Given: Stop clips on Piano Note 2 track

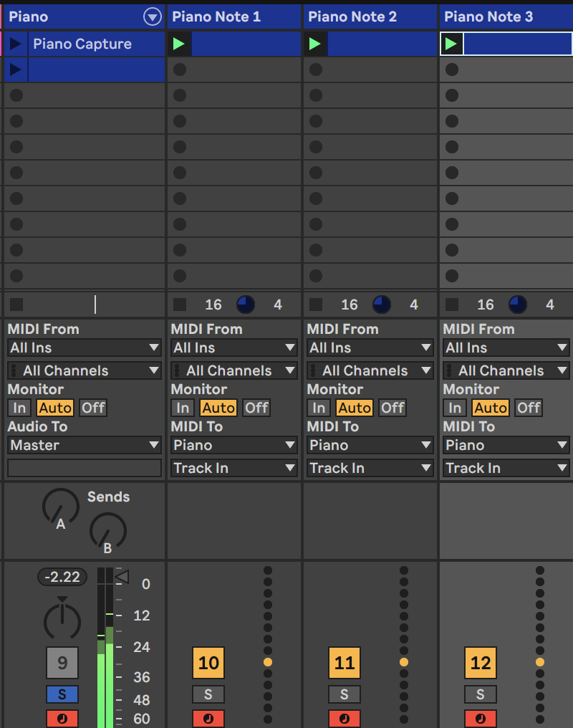Looking at the screenshot, I should [x=315, y=305].
